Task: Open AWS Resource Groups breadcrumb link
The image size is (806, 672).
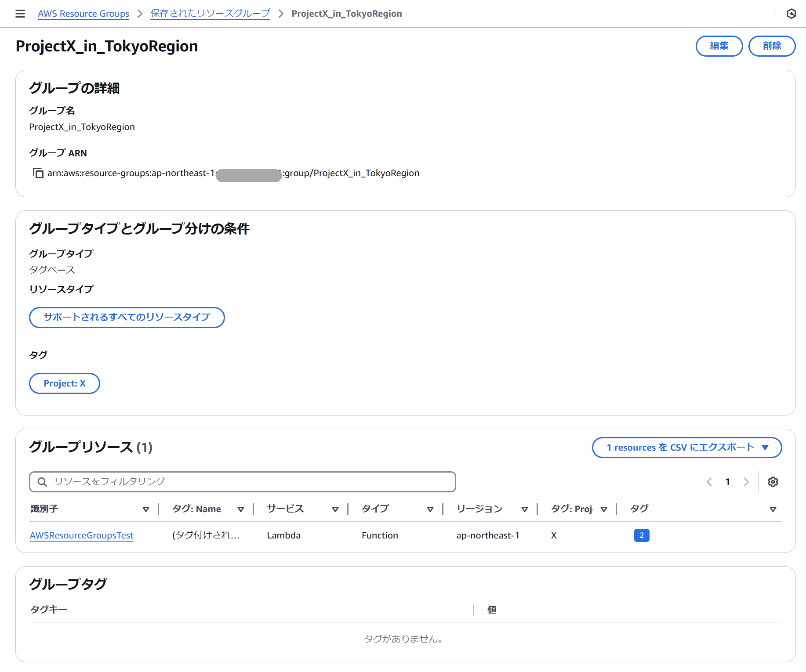Action: pos(84,14)
